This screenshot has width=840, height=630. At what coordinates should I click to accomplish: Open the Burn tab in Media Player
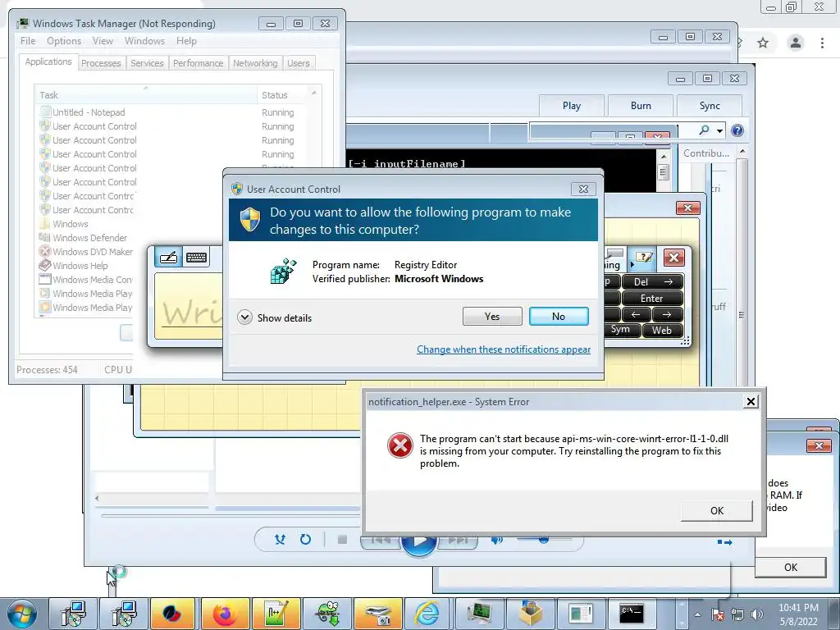pos(641,106)
